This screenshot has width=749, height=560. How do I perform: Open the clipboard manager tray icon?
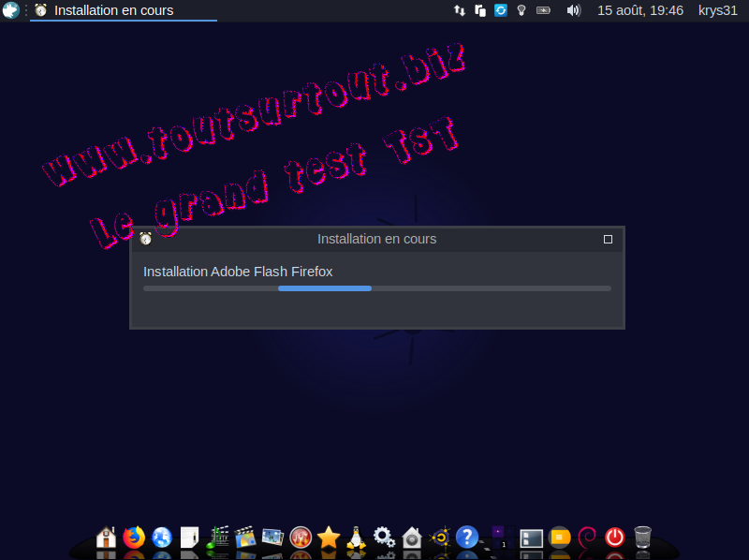click(x=480, y=10)
